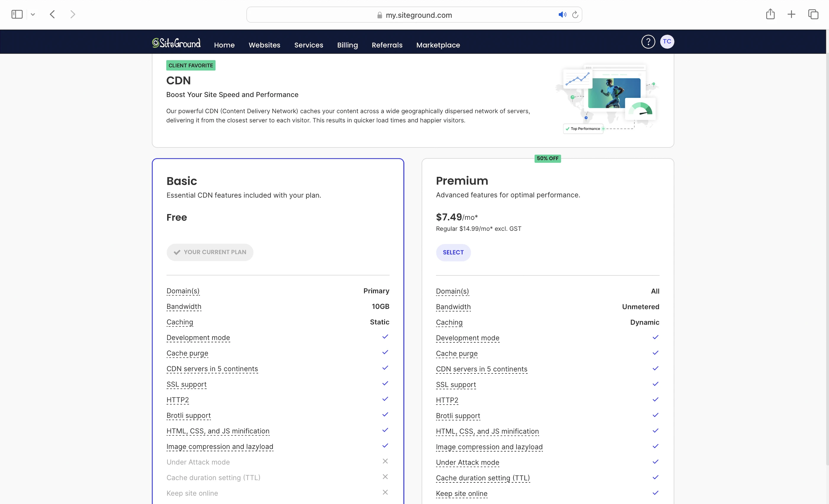829x504 pixels.
Task: Select the Premium CDN plan
Action: [453, 252]
